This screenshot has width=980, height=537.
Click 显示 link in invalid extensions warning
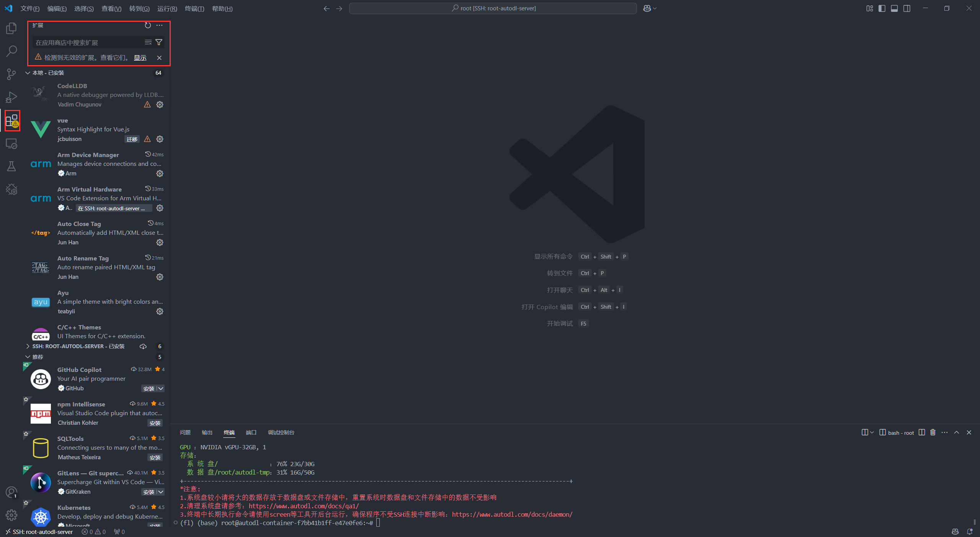(x=140, y=58)
